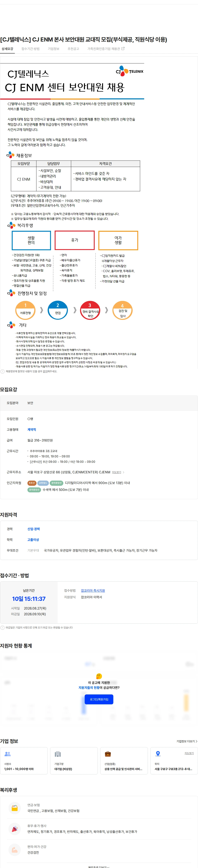Click the thinking emoji in applicant statistics
The width and height of the screenshot is (198, 868).
[x=99, y=676]
